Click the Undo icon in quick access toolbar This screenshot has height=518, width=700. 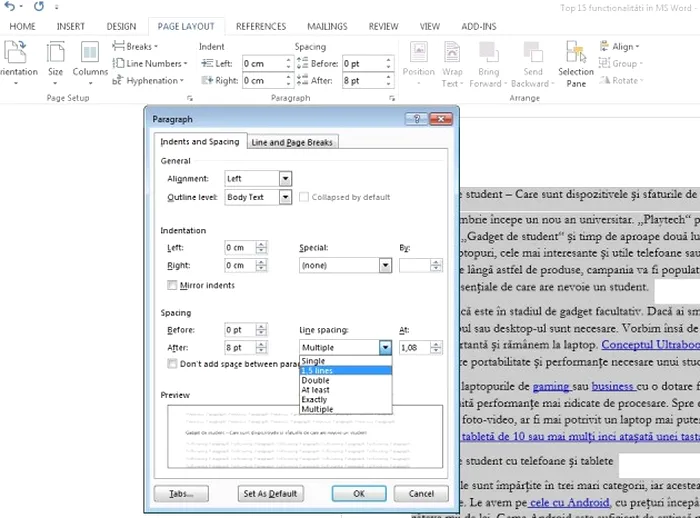9,6
